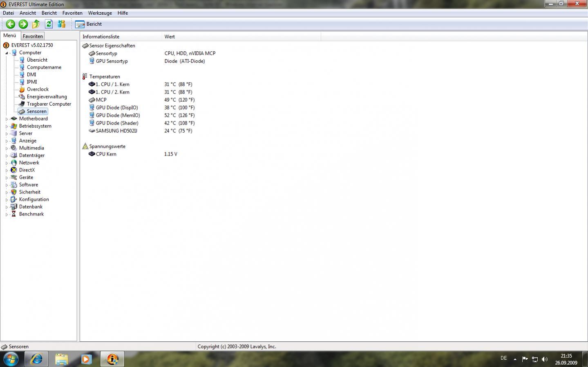This screenshot has height=367, width=588.
Task: Open the Windows Start button
Action: point(11,359)
